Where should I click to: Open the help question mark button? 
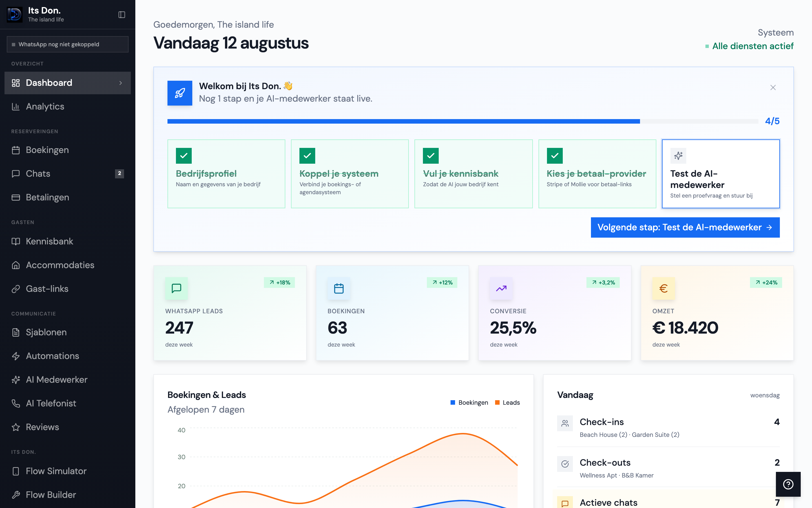click(788, 484)
